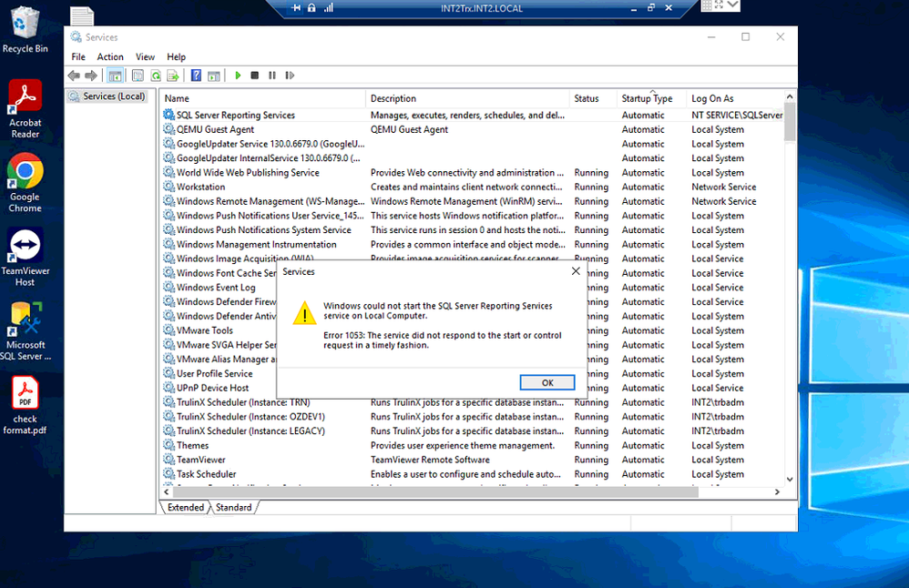Open the Properties toolbar icon
This screenshot has height=588, width=909.
pyautogui.click(x=138, y=76)
